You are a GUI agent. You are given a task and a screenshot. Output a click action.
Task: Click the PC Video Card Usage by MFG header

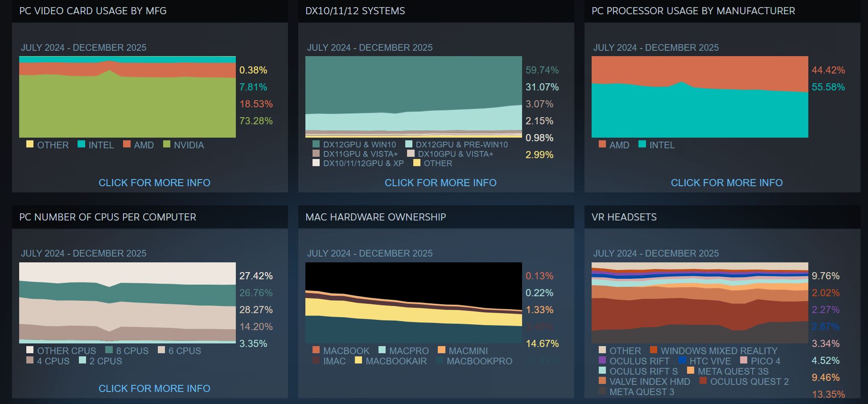click(x=93, y=11)
